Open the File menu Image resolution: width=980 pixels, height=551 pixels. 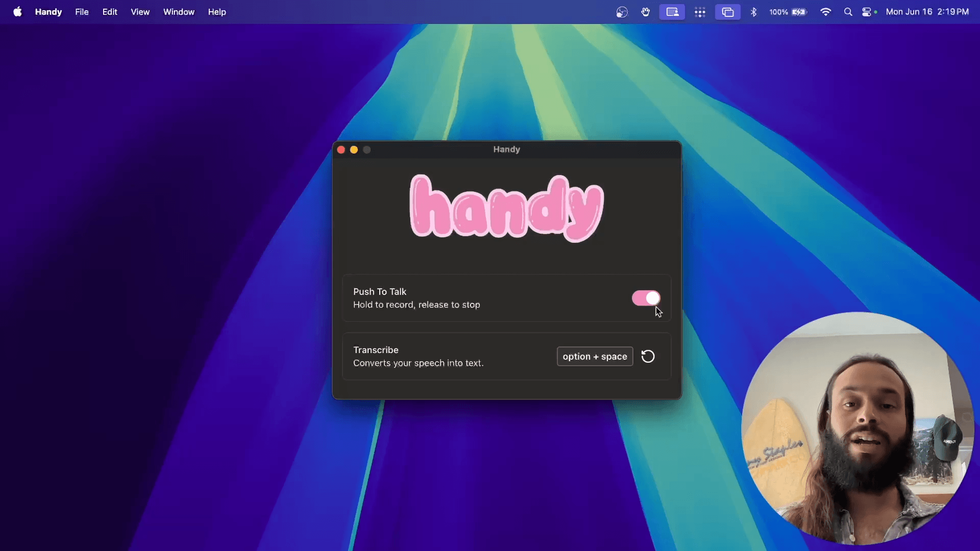click(82, 12)
